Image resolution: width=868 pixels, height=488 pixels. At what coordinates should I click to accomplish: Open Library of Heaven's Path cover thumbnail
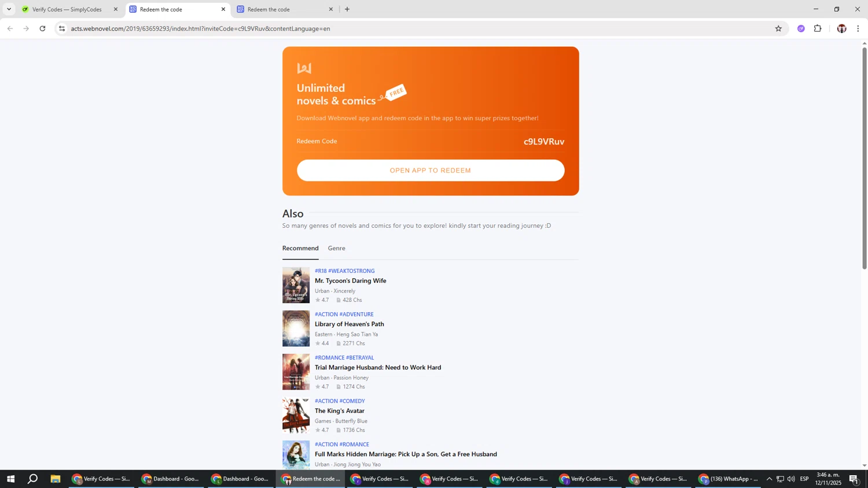click(296, 328)
